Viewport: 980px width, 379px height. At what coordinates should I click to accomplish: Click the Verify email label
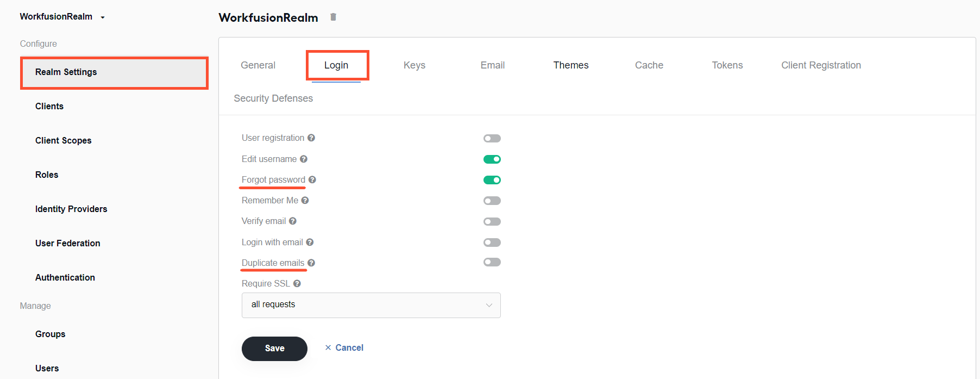pyautogui.click(x=263, y=221)
